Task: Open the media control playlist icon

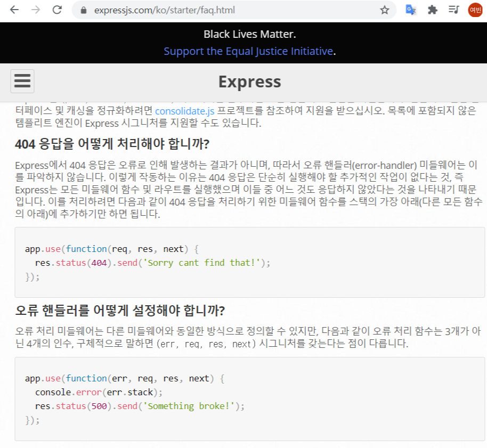Action: tap(454, 10)
